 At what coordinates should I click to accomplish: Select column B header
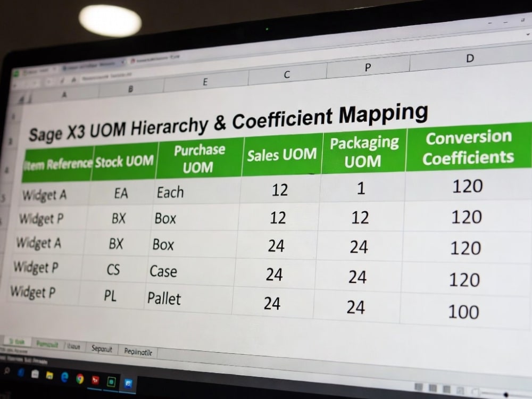coord(131,89)
